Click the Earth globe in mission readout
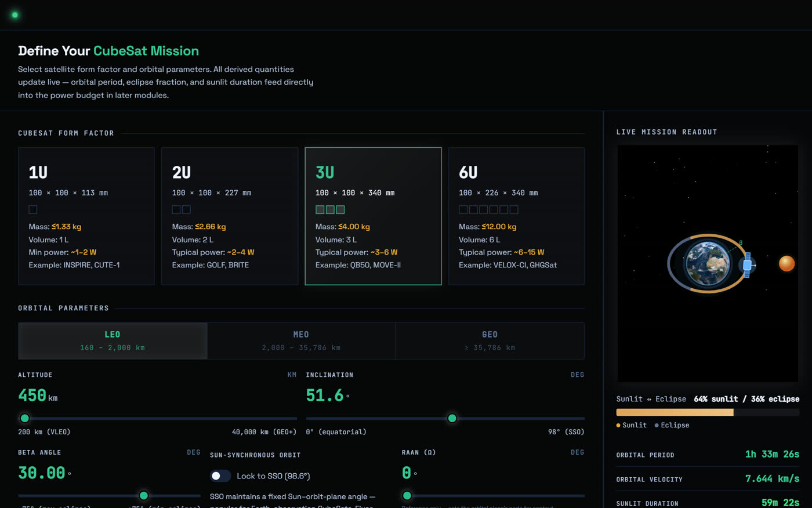Viewport: 812px width, 508px height. 708,263
